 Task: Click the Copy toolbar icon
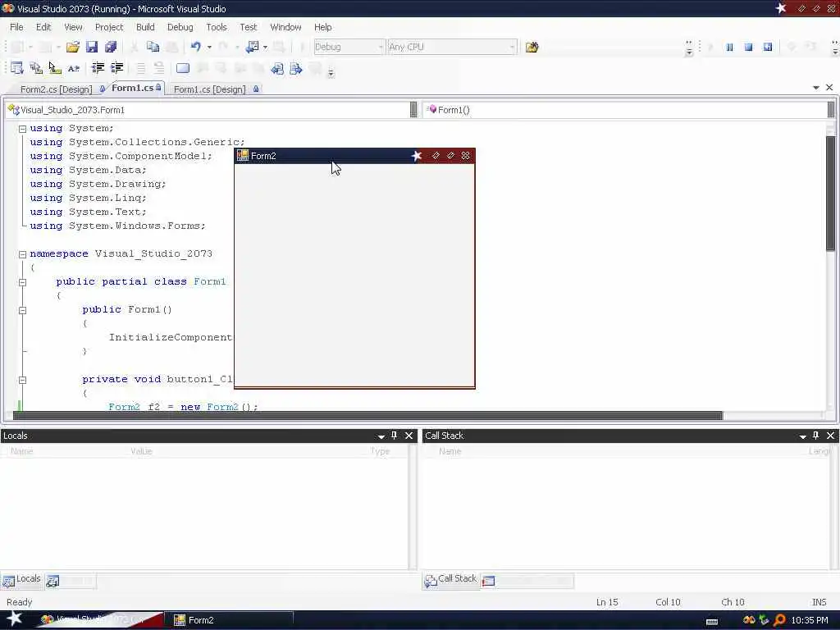tap(153, 47)
